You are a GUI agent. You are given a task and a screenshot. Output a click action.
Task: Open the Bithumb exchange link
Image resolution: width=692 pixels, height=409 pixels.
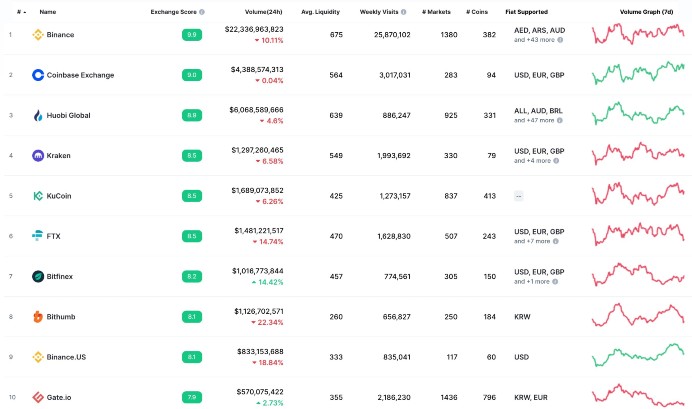pos(61,317)
